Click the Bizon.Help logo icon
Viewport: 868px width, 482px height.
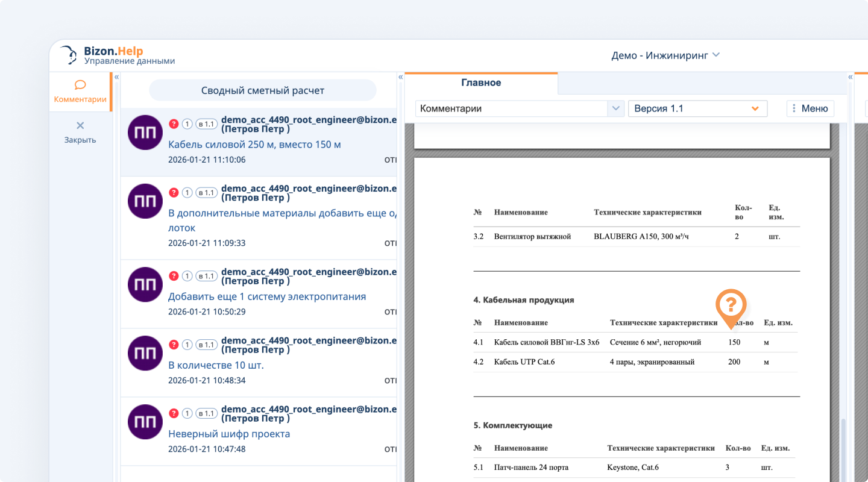coord(66,55)
